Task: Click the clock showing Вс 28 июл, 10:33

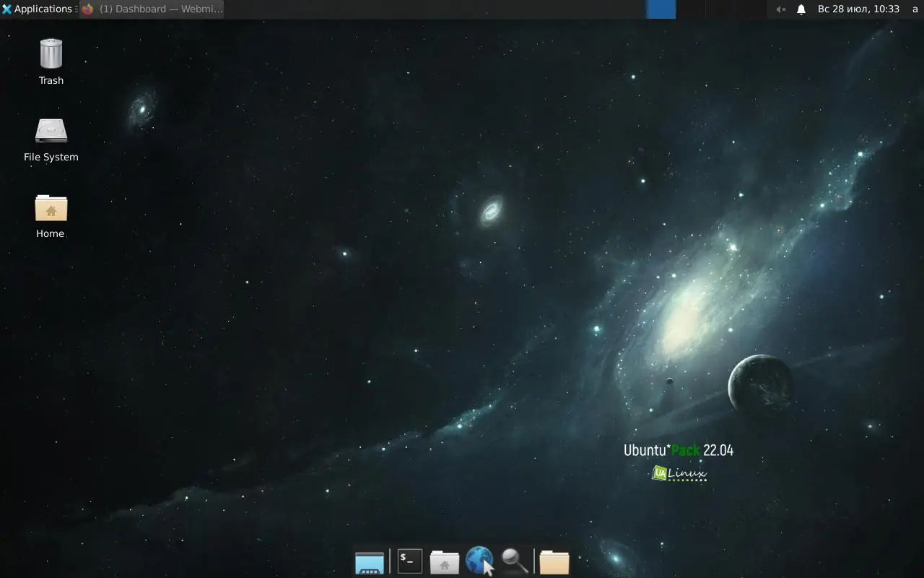Action: tap(858, 9)
